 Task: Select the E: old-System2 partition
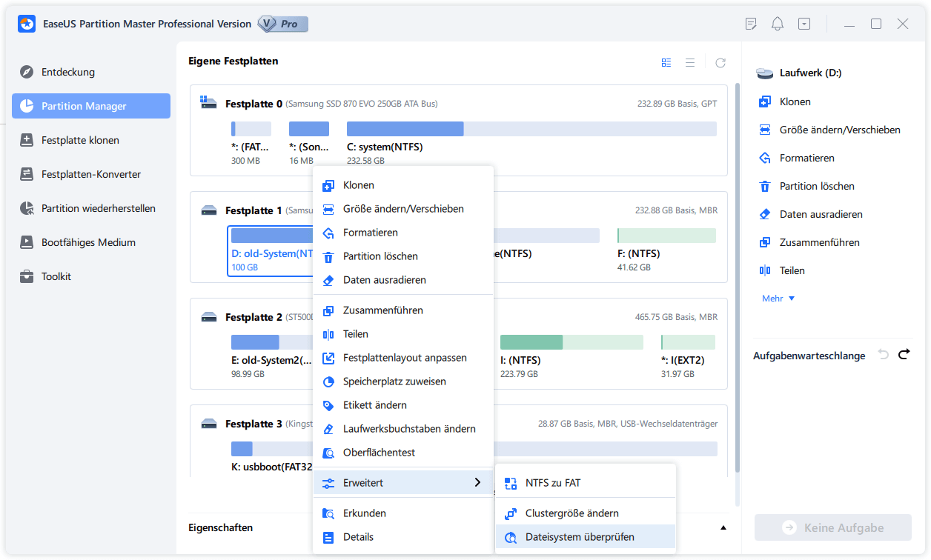[x=271, y=357]
